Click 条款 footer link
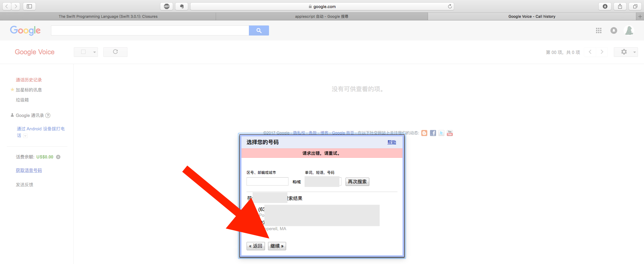 [x=313, y=133]
